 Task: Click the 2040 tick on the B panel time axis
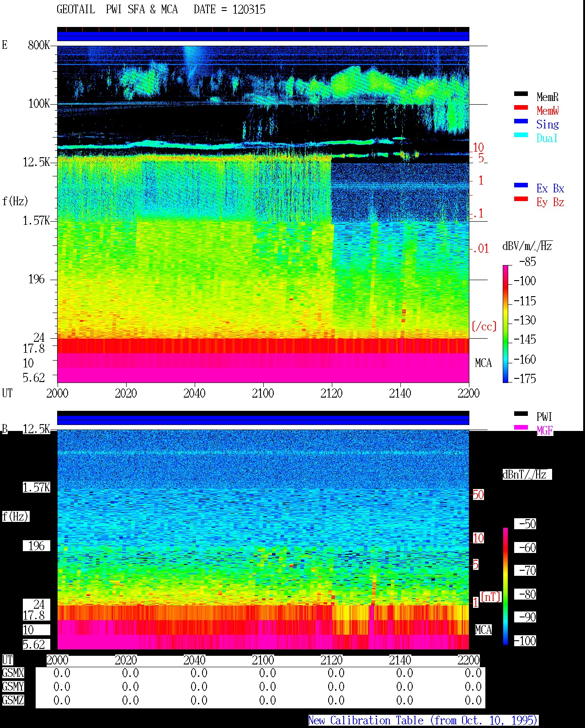pyautogui.click(x=194, y=660)
